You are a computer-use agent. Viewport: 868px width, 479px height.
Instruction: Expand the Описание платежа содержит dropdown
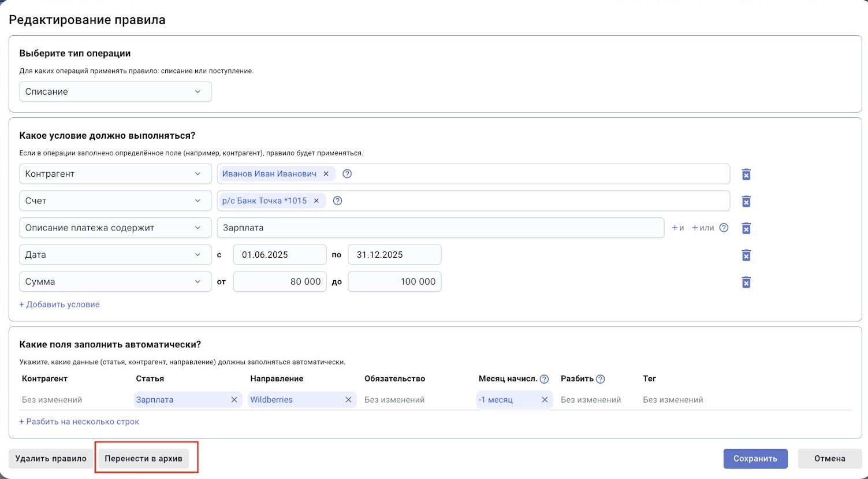[116, 228]
